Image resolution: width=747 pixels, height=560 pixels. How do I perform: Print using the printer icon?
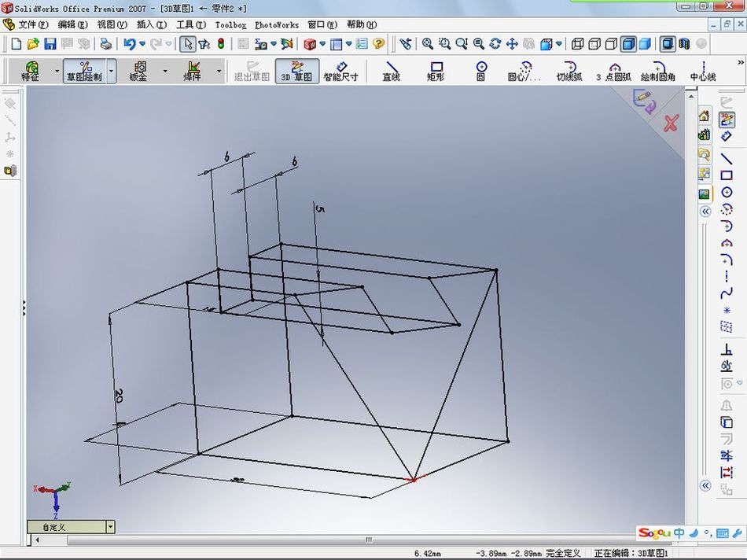(x=106, y=44)
